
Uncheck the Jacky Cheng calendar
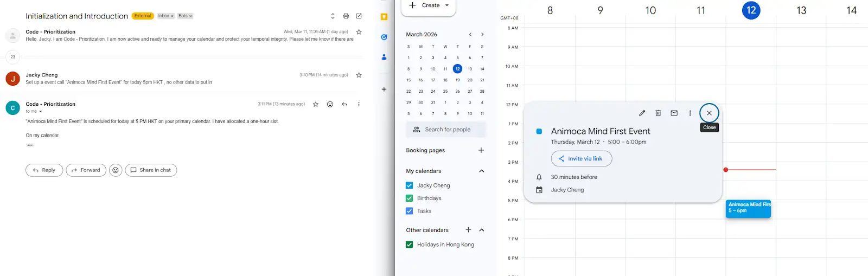[x=410, y=185]
